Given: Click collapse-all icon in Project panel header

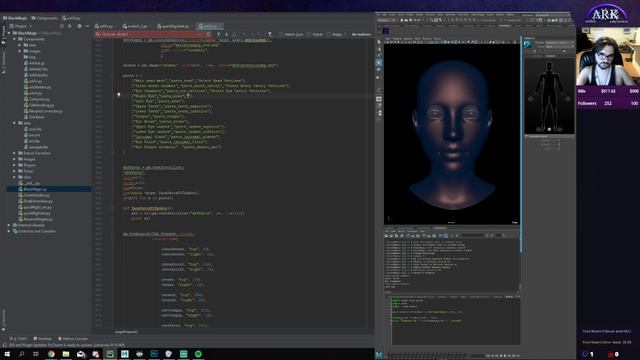Looking at the screenshot, I should [70, 26].
